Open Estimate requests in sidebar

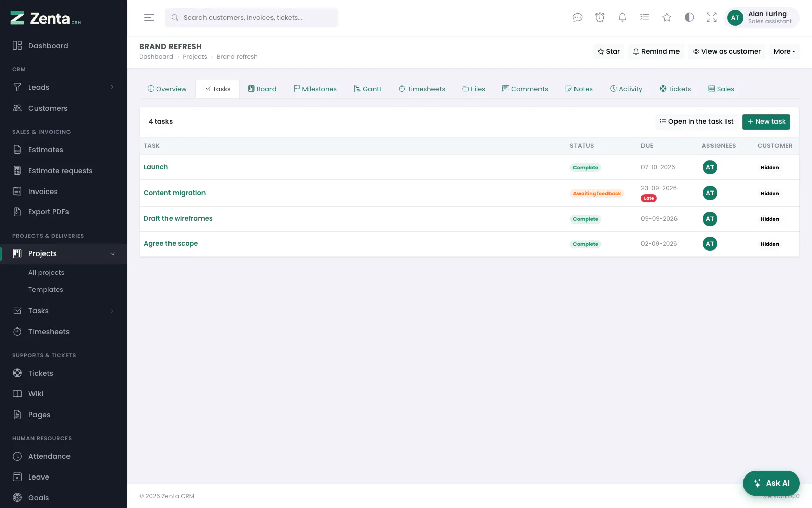click(63, 171)
